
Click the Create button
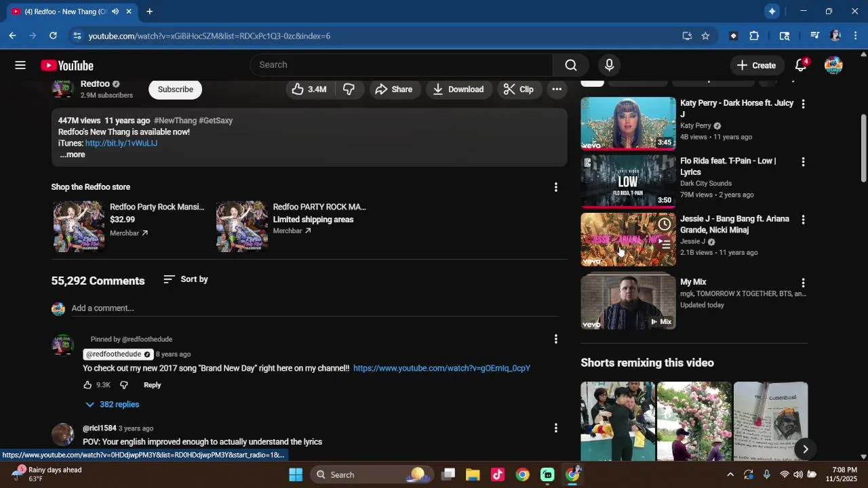pyautogui.click(x=756, y=65)
